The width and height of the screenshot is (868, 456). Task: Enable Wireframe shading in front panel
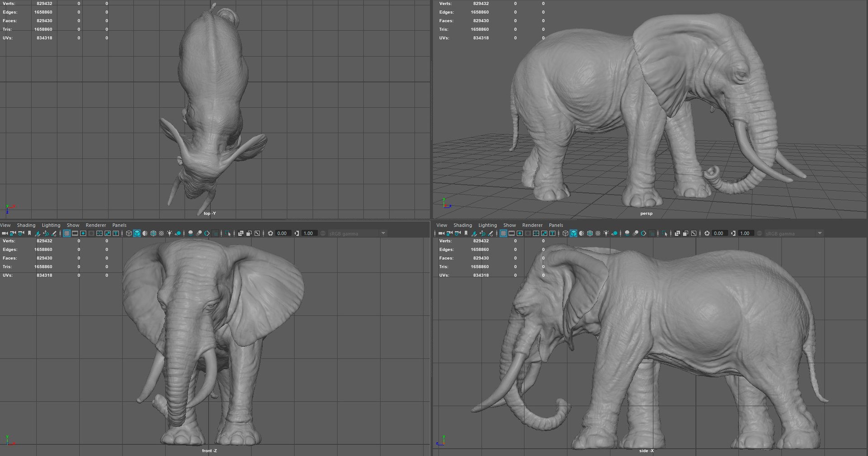coord(129,233)
